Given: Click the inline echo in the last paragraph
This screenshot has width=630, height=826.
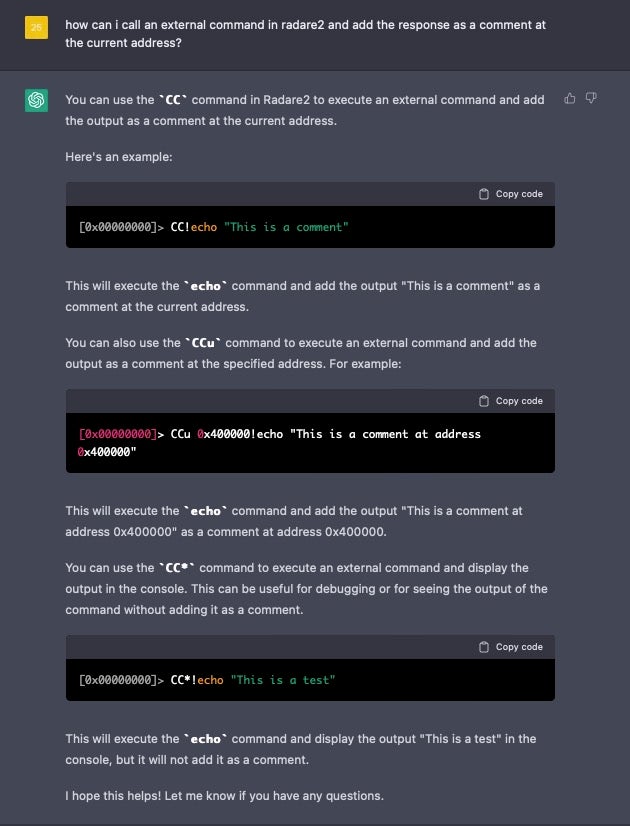Looking at the screenshot, I should (x=205, y=739).
